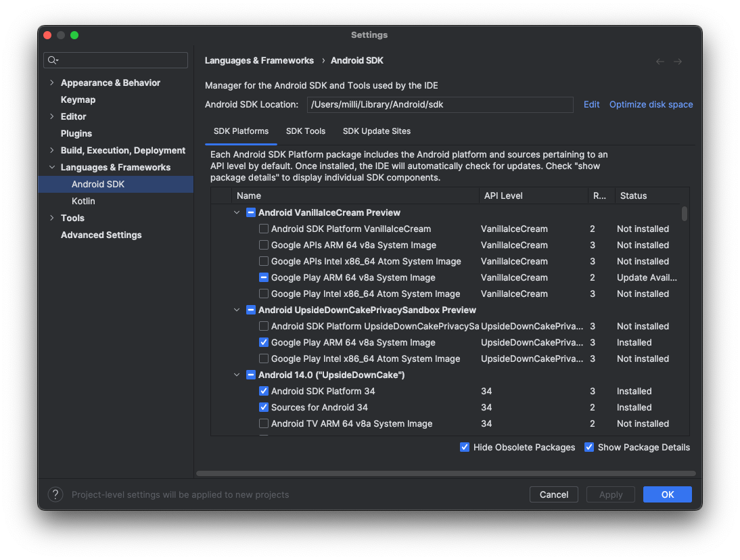Collapse Android VanillaIceCream Preview tree node
This screenshot has height=560, width=740.
click(237, 212)
